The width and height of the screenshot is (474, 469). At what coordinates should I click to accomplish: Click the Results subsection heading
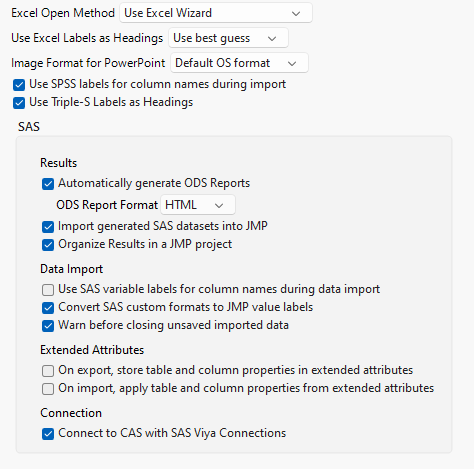(59, 163)
